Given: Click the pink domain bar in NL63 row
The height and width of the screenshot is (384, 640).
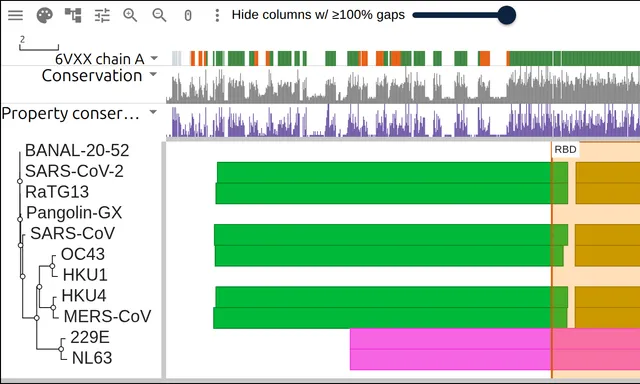Looking at the screenshot, I should coord(495,360).
